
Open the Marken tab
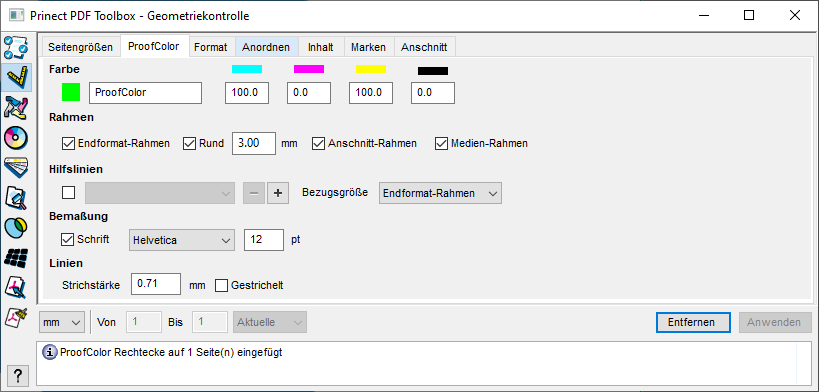coord(368,47)
